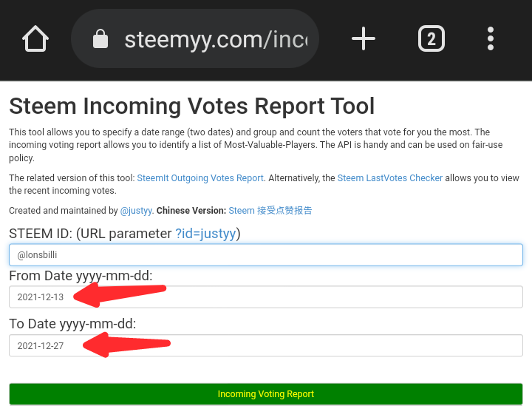Edit the From Date field
This screenshot has height=406, width=532.
click(266, 297)
